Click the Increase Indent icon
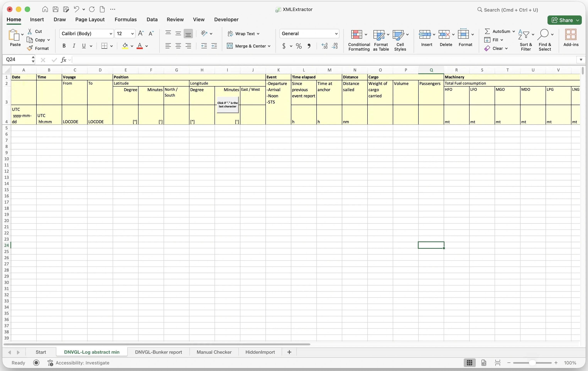Screen dimensions: 588x371 coord(214,46)
